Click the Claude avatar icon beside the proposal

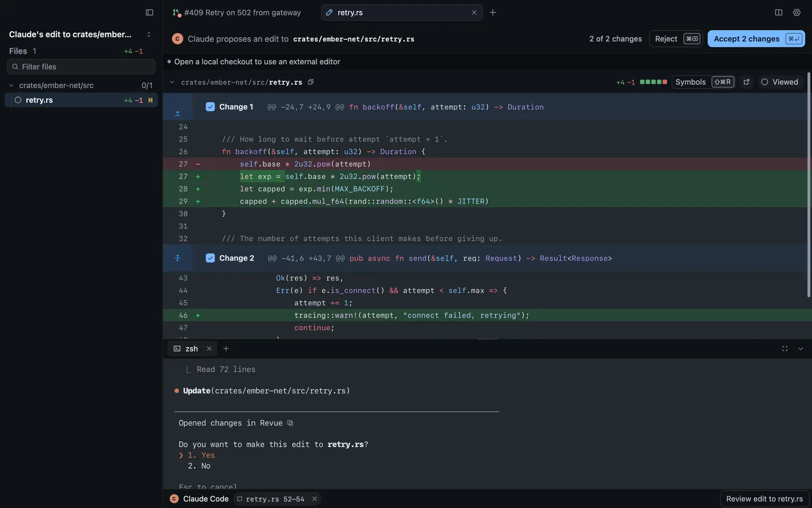178,39
